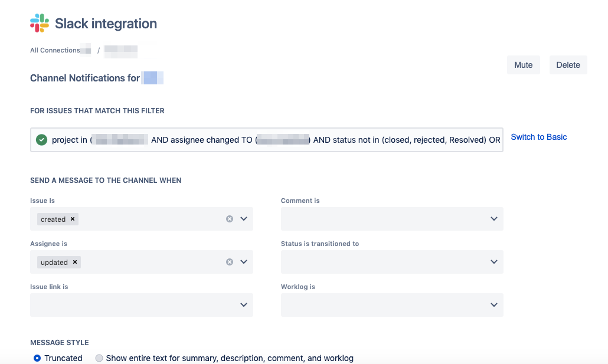This screenshot has height=364, width=608.
Task: Click the Channel Notifications for heading
Action: (85, 78)
